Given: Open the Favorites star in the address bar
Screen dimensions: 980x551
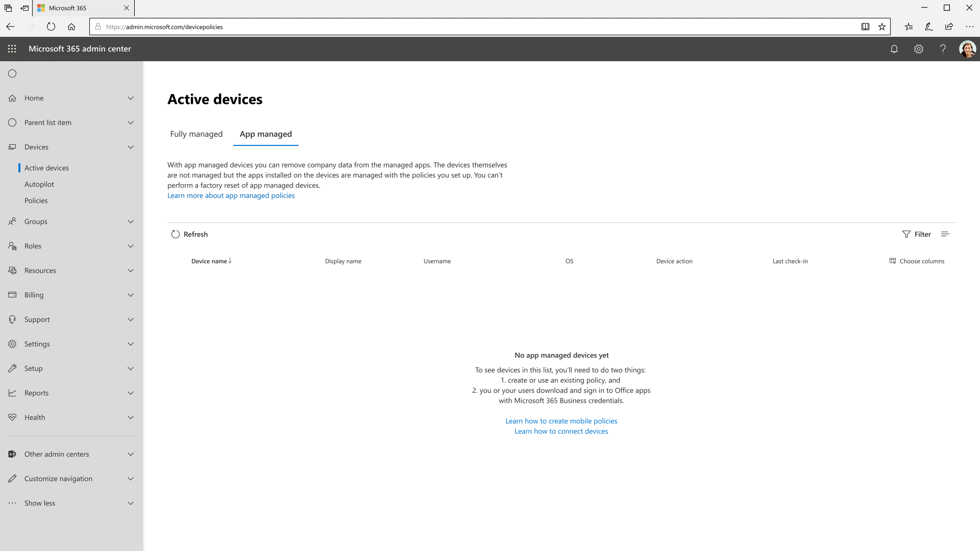Looking at the screenshot, I should click(x=882, y=26).
